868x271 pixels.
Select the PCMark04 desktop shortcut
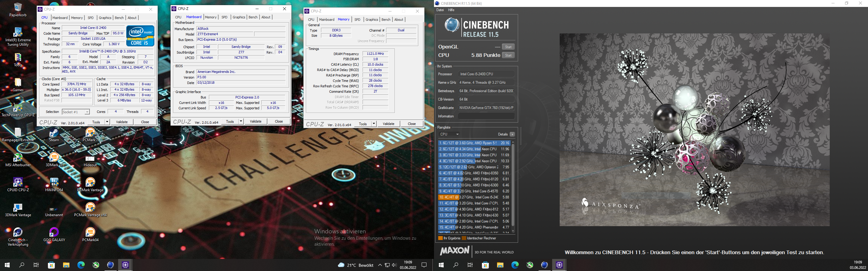[90, 235]
